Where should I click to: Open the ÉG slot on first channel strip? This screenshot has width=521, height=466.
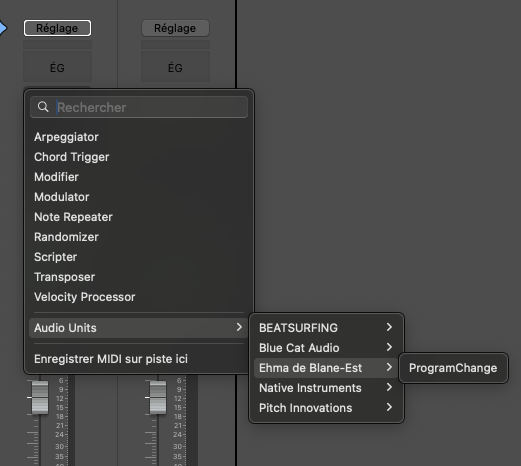(x=57, y=68)
